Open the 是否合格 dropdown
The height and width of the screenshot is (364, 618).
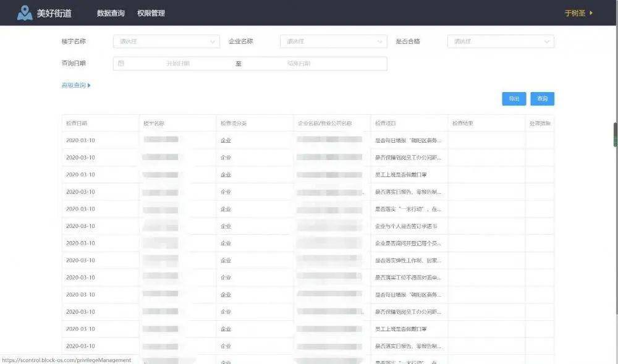(501, 41)
